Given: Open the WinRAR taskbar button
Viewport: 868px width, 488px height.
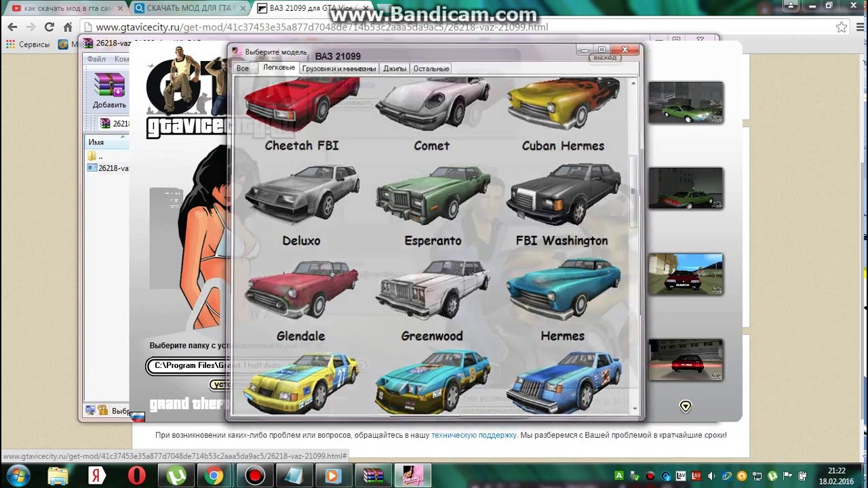Looking at the screenshot, I should tap(373, 475).
